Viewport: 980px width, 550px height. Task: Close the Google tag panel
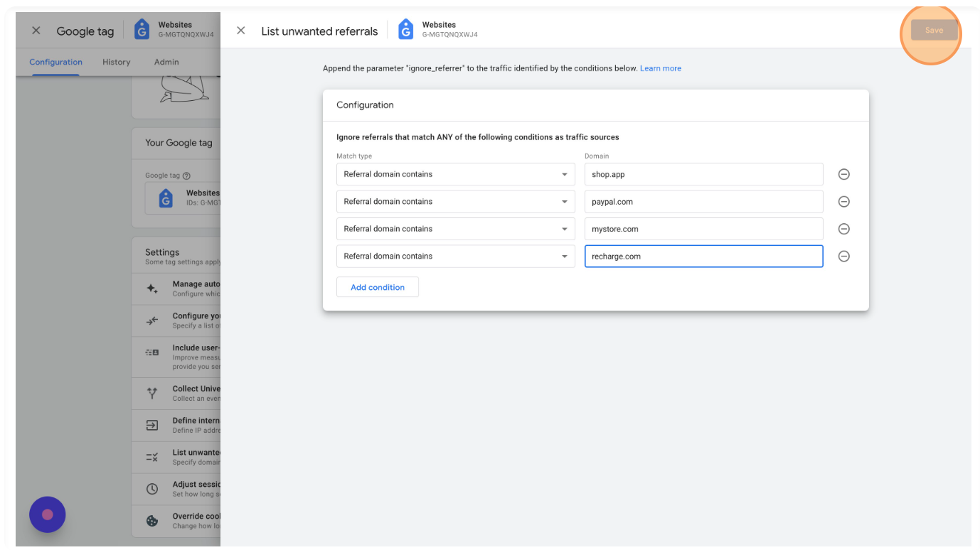[x=36, y=31]
